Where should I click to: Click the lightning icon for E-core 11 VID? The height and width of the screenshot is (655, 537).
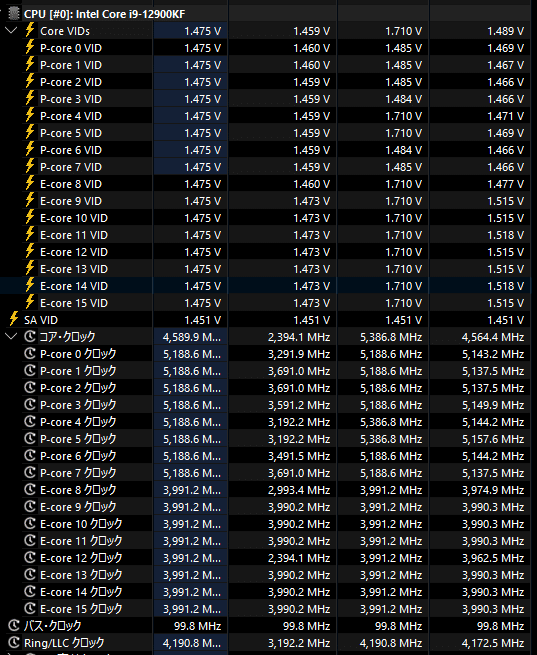point(30,234)
